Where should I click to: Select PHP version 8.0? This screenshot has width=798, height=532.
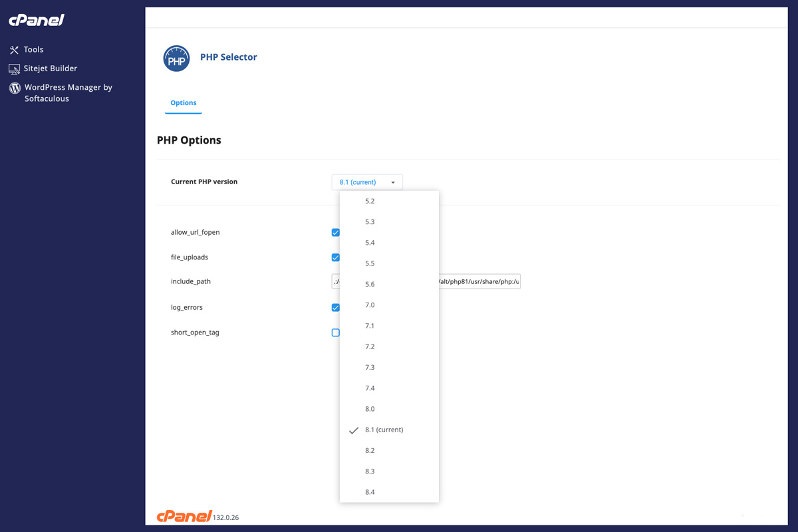click(x=389, y=409)
